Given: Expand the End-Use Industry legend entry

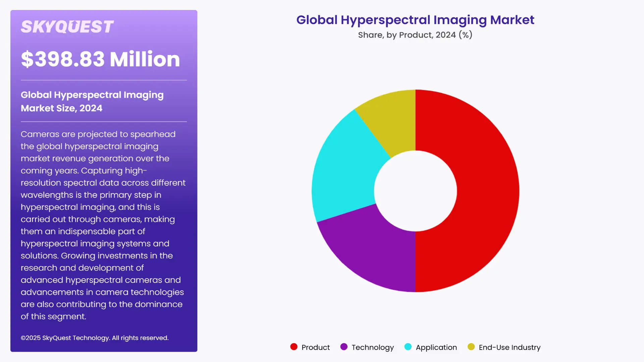Looking at the screenshot, I should point(509,347).
